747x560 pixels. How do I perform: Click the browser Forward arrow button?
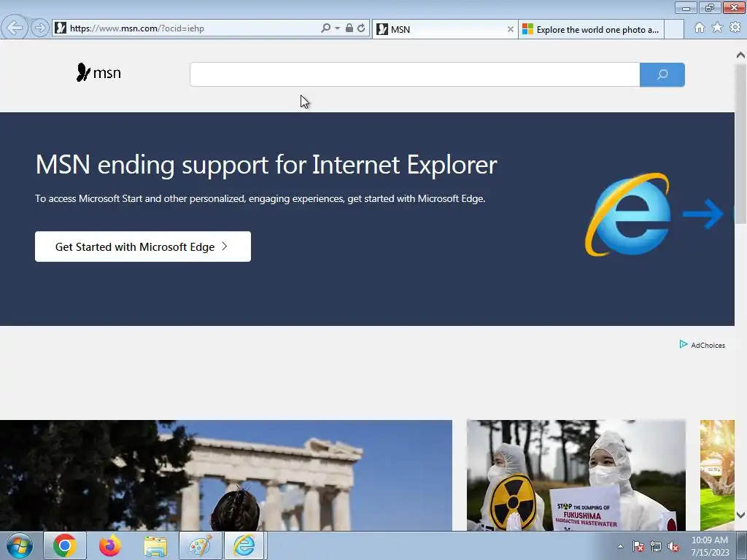tap(40, 28)
